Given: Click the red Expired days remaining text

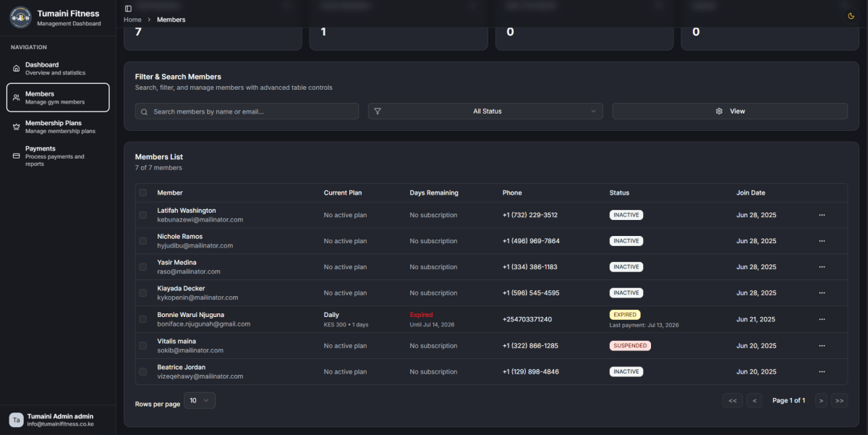Looking at the screenshot, I should 422,315.
